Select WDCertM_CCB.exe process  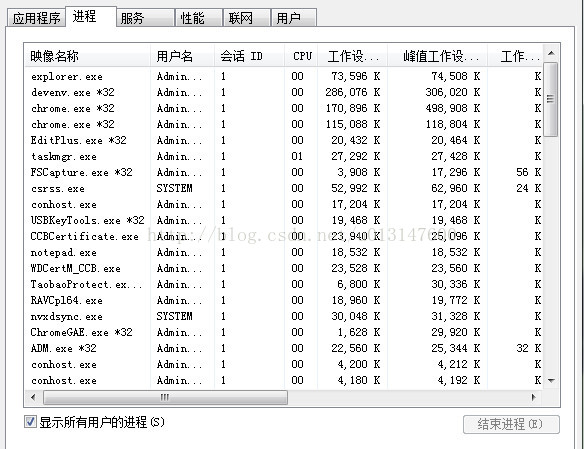(x=284, y=268)
